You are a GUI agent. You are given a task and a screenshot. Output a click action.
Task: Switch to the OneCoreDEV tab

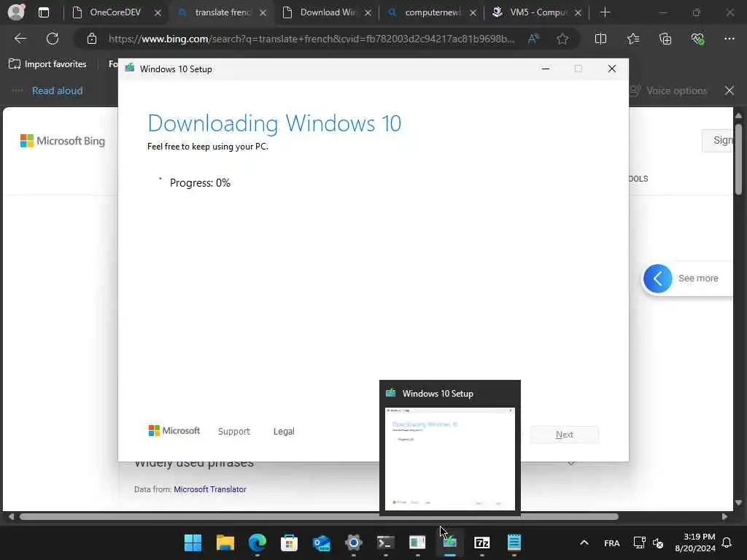click(115, 12)
